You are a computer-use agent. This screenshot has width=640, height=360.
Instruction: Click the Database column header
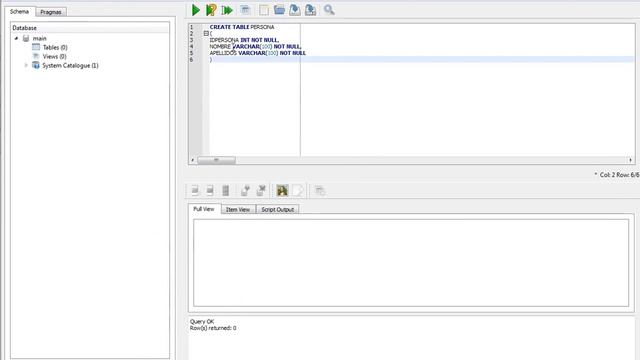(90, 28)
